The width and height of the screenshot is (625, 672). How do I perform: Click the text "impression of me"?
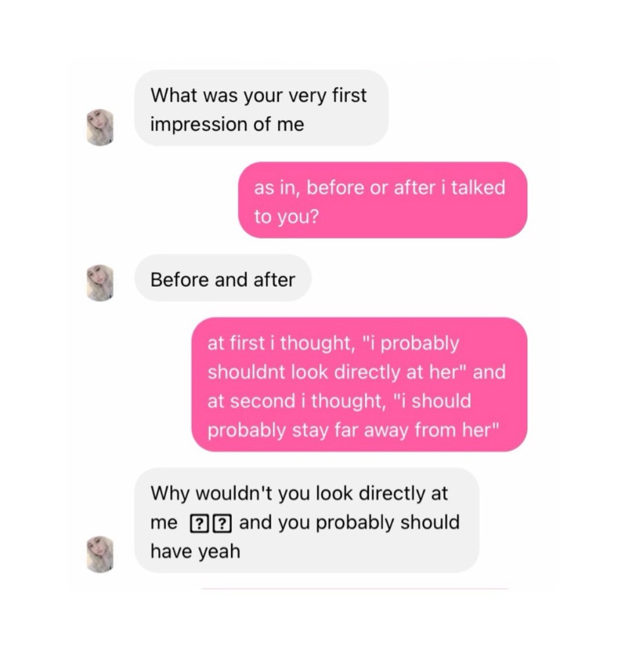click(227, 124)
